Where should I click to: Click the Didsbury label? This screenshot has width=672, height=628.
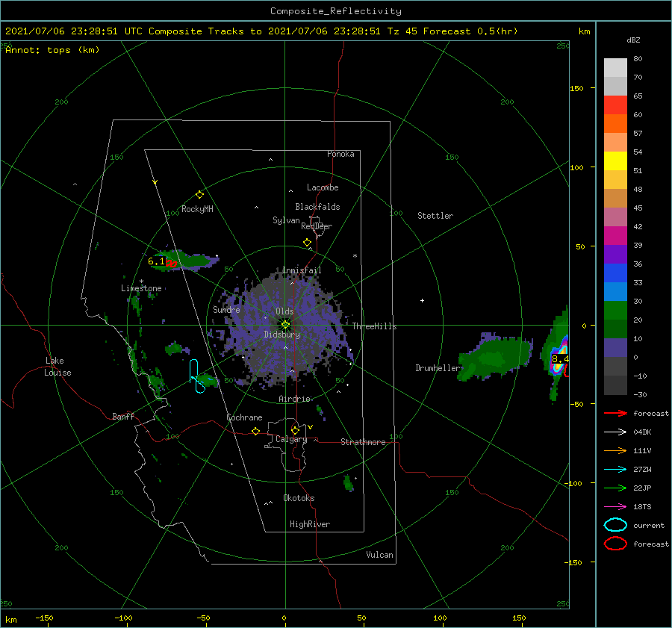pos(282,335)
